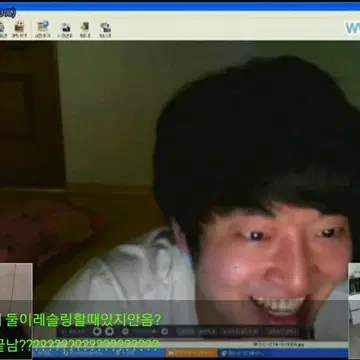Click third small round button on control bar
This screenshot has width=360, height=360.
tap(125, 331)
